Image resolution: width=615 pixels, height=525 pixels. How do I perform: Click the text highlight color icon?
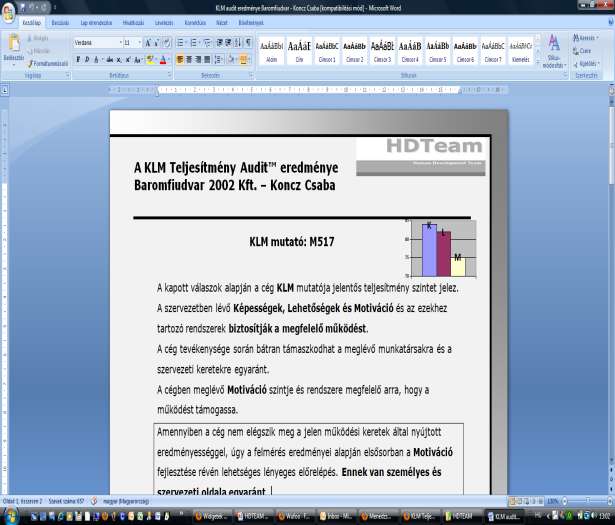coord(149,60)
